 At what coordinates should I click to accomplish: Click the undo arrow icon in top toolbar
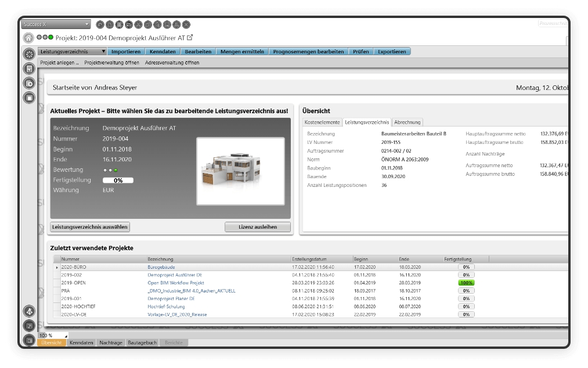(x=100, y=25)
